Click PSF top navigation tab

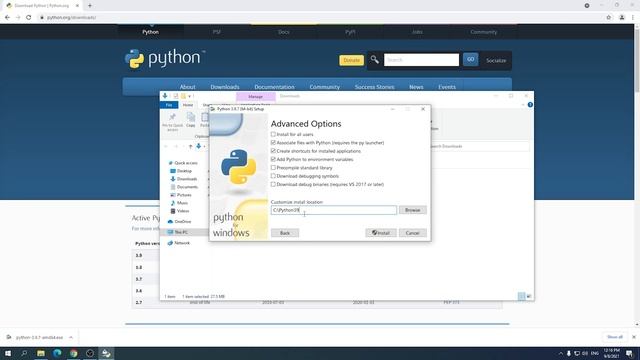tap(217, 32)
